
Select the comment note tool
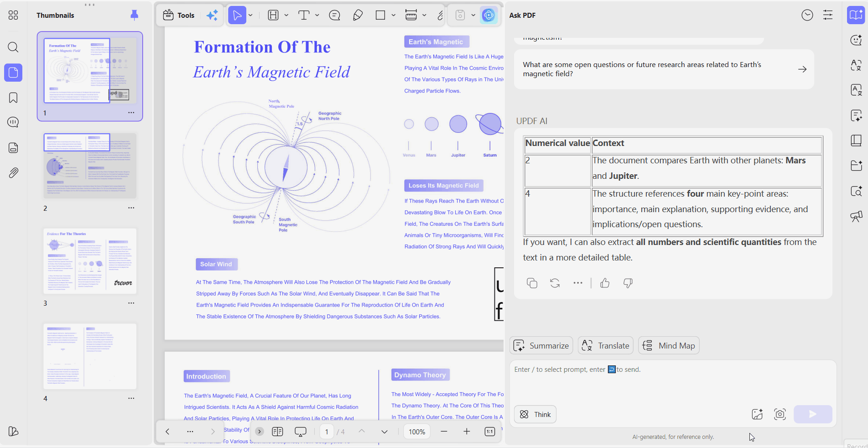335,16
